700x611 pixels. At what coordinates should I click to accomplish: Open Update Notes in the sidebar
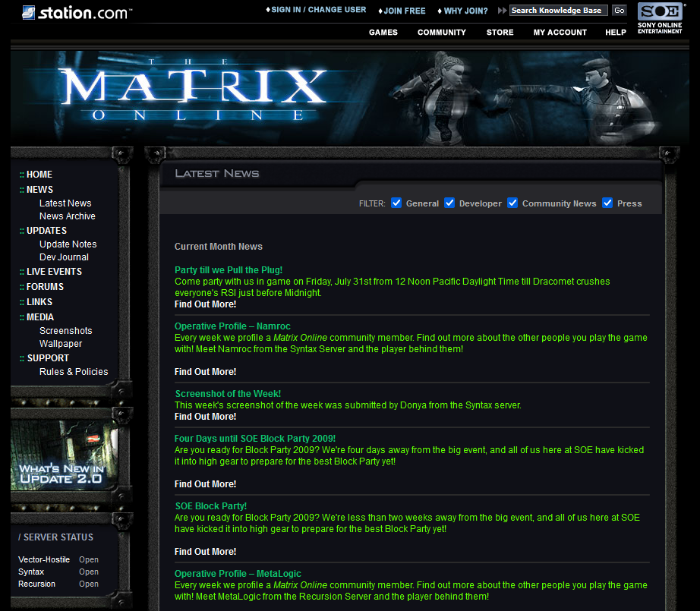(68, 244)
